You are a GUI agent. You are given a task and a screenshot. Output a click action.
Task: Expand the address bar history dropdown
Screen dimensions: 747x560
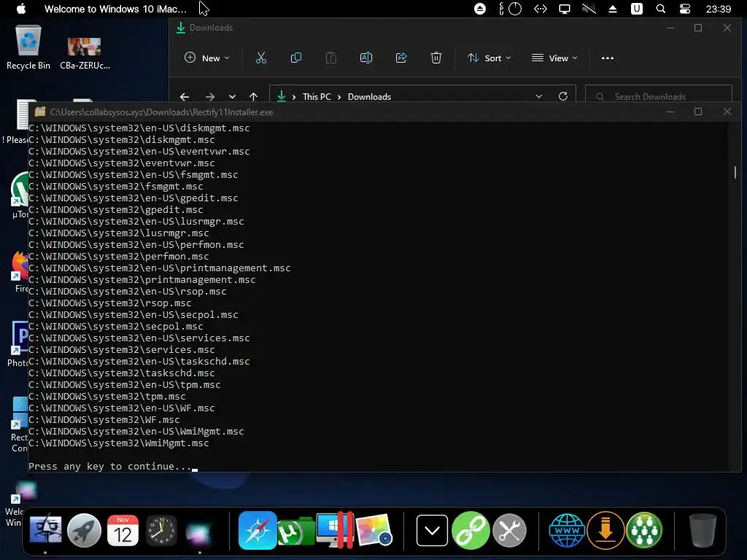click(x=539, y=97)
